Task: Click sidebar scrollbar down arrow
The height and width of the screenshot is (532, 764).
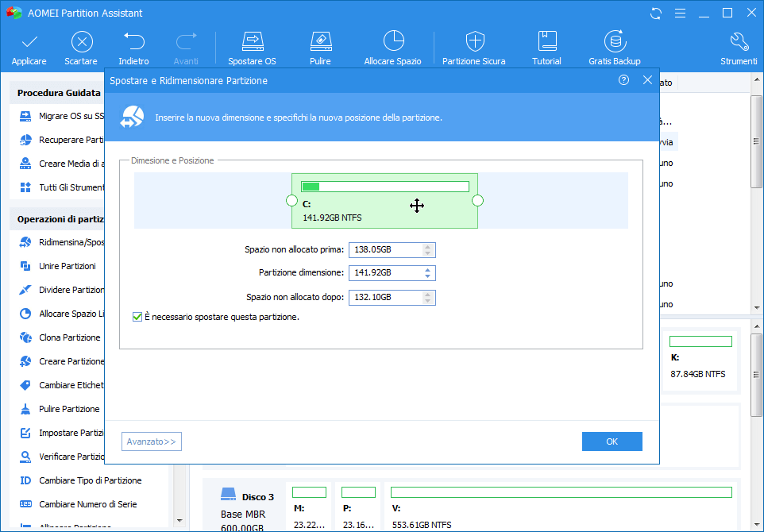Action: tap(179, 520)
